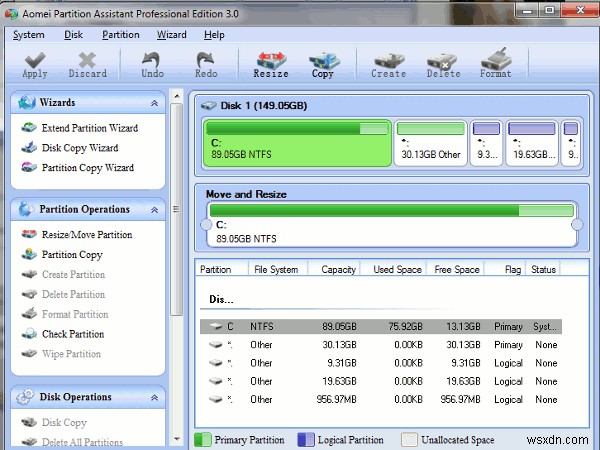
Task: Click the Unallocated Space legend swatch
Action: pyautogui.click(x=409, y=440)
